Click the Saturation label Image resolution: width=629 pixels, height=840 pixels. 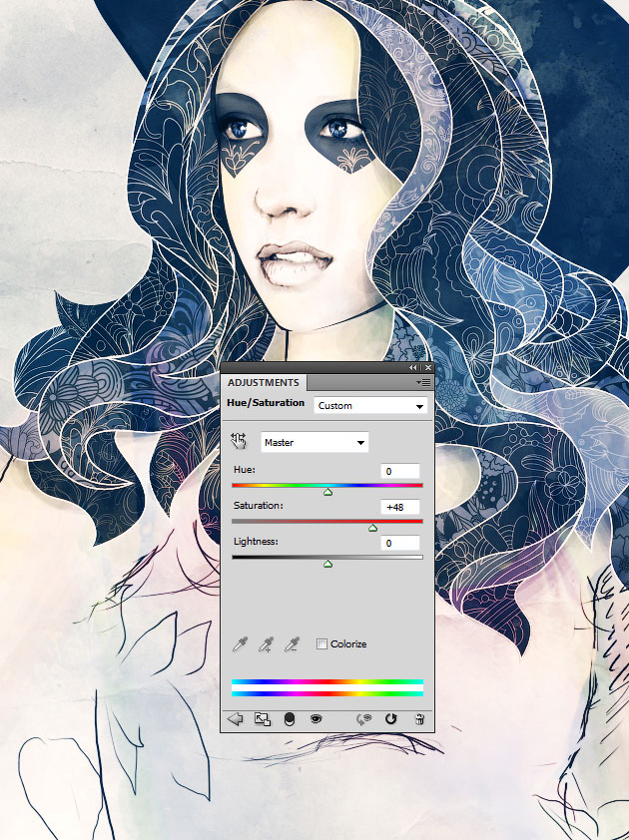[258, 505]
